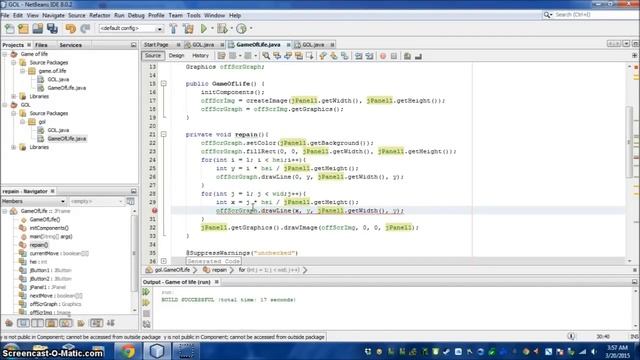The image size is (640, 360).
Task: Collapse the Game of life project node
Action: [x=5, y=54]
